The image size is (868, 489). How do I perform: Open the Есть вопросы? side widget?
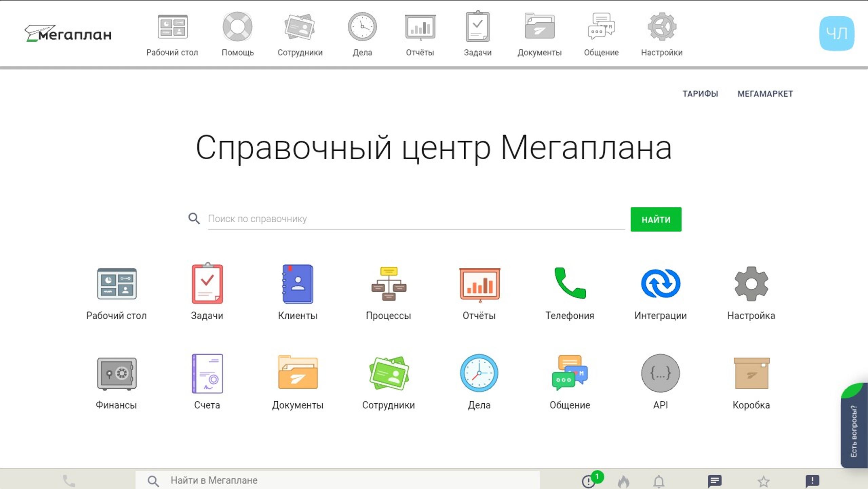(854, 430)
